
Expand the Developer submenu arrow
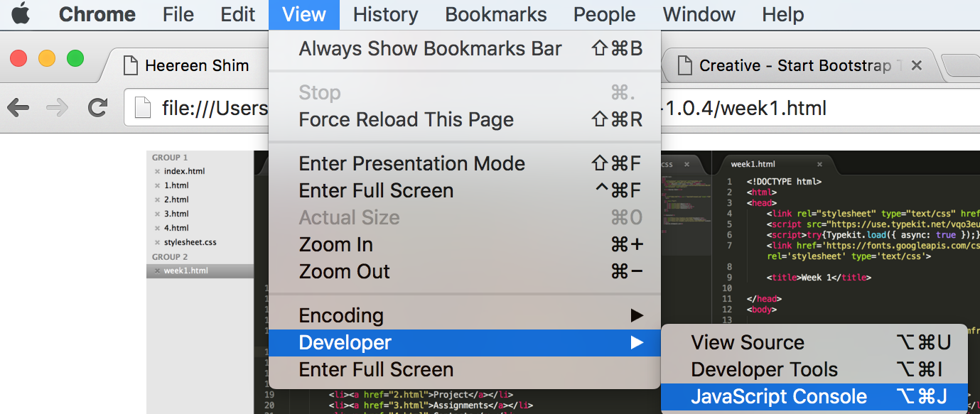pyautogui.click(x=637, y=342)
